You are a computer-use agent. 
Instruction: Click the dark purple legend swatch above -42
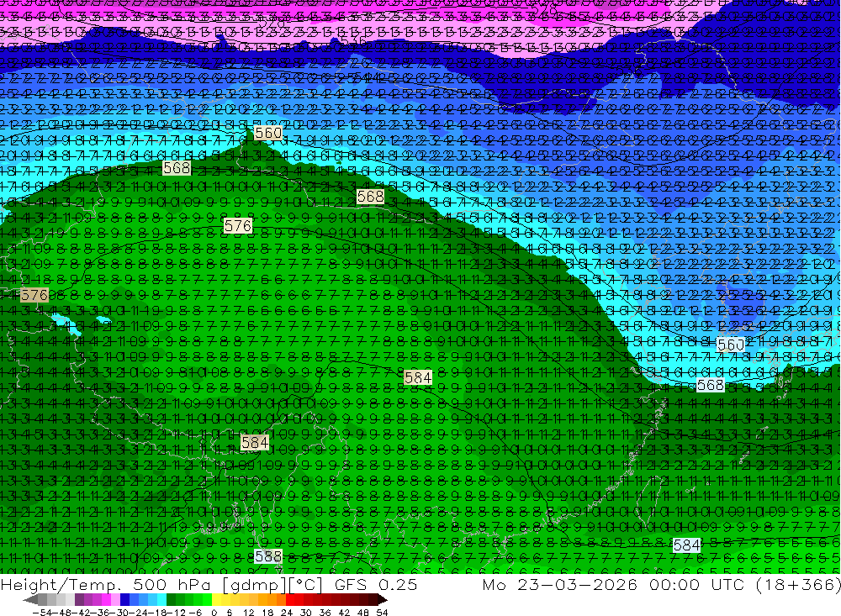(x=79, y=600)
